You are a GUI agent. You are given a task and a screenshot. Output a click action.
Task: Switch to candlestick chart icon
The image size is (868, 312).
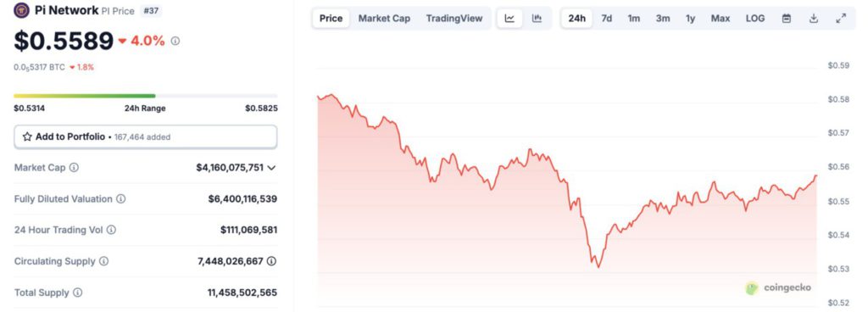[x=537, y=19]
